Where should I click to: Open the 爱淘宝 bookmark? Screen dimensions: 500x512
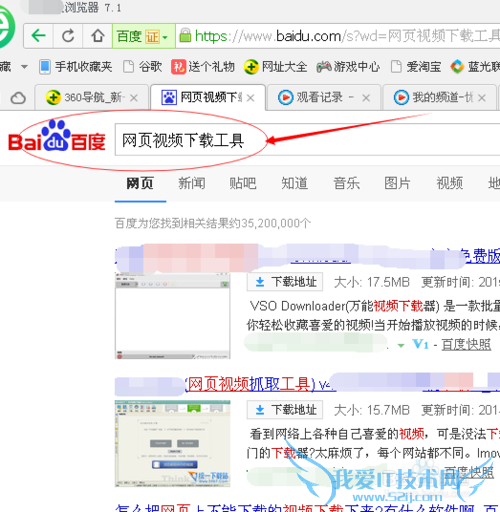(x=416, y=67)
